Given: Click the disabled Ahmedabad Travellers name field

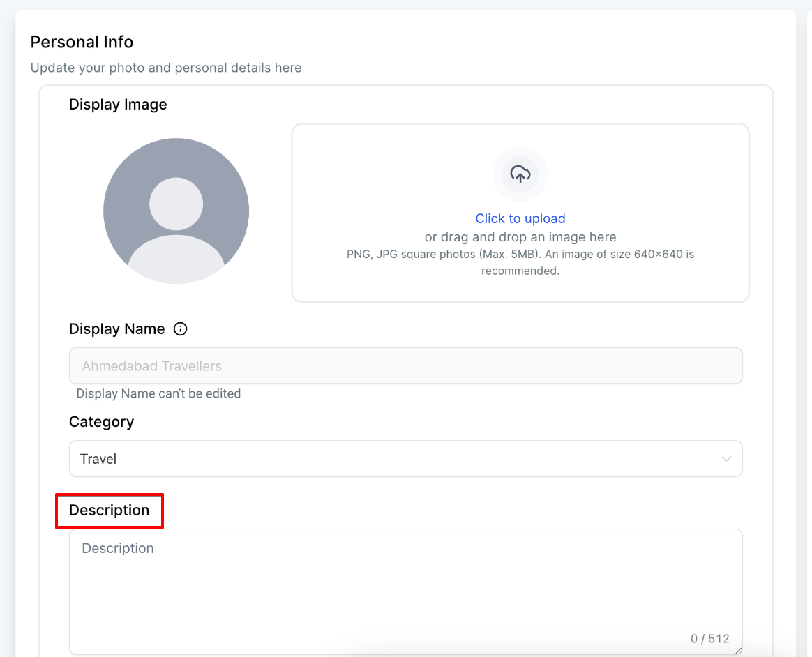Looking at the screenshot, I should point(405,366).
